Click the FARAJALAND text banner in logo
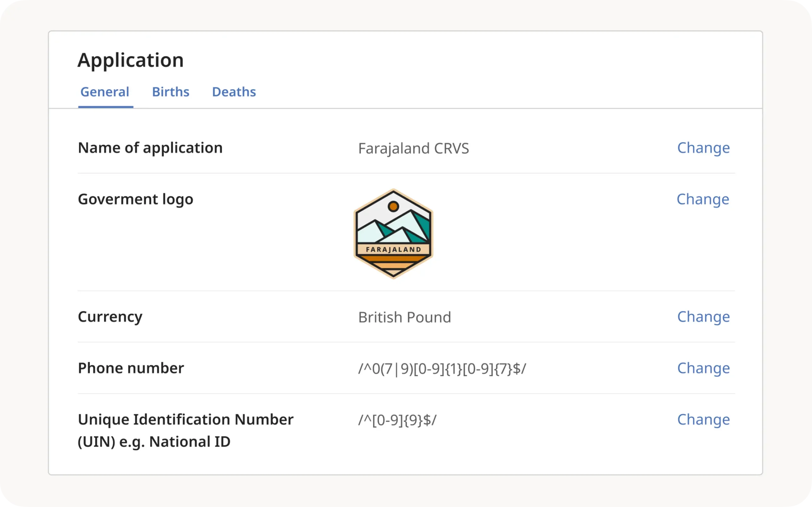Screen dimensions: 812x507 pyautogui.click(x=393, y=249)
